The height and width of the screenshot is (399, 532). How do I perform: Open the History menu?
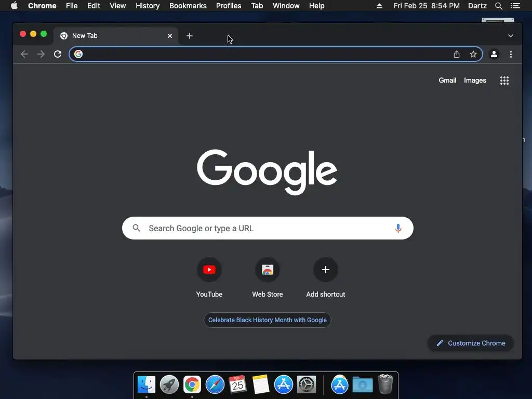[x=148, y=6]
